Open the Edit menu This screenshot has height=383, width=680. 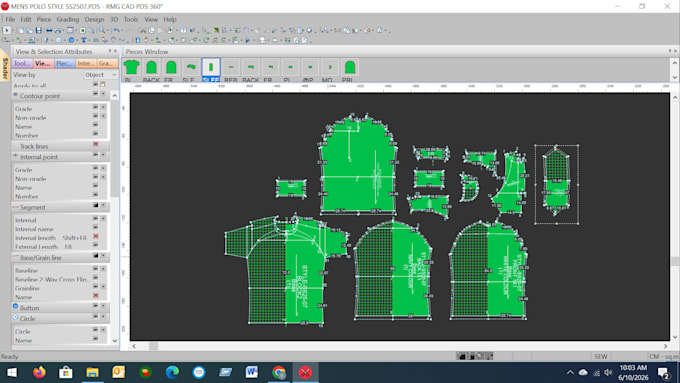(x=26, y=20)
